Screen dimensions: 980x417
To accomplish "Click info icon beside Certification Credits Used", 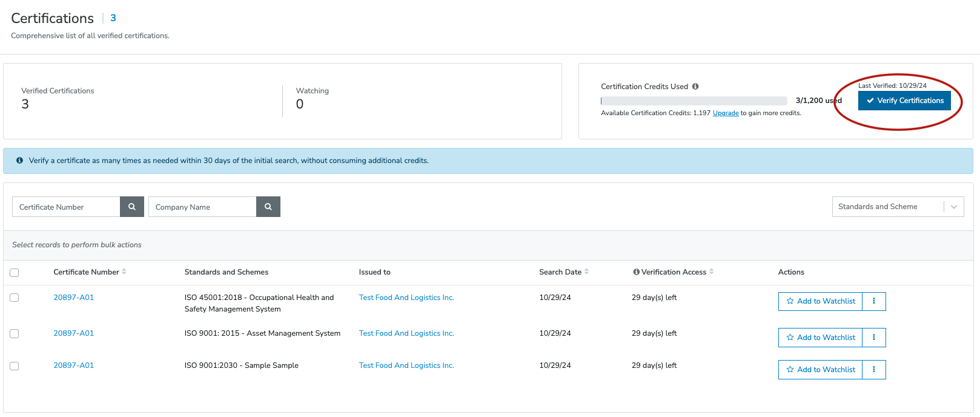I will coord(695,87).
